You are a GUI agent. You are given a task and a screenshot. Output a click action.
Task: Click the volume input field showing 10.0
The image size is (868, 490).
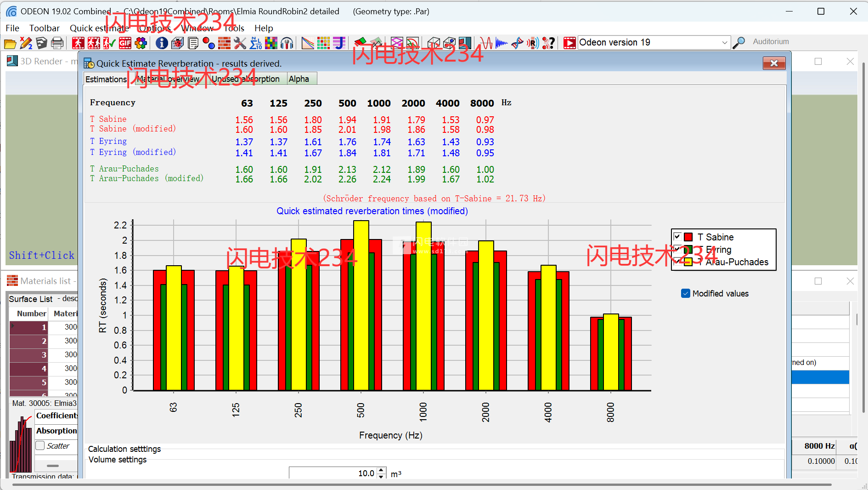(333, 473)
